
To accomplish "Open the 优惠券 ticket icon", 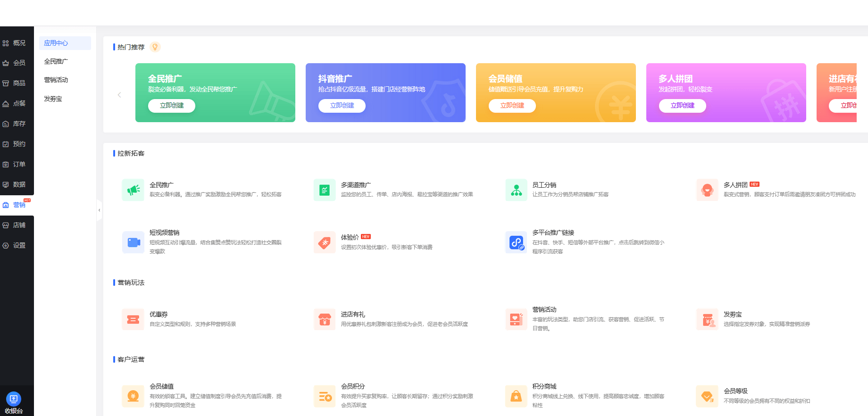I will pos(133,320).
